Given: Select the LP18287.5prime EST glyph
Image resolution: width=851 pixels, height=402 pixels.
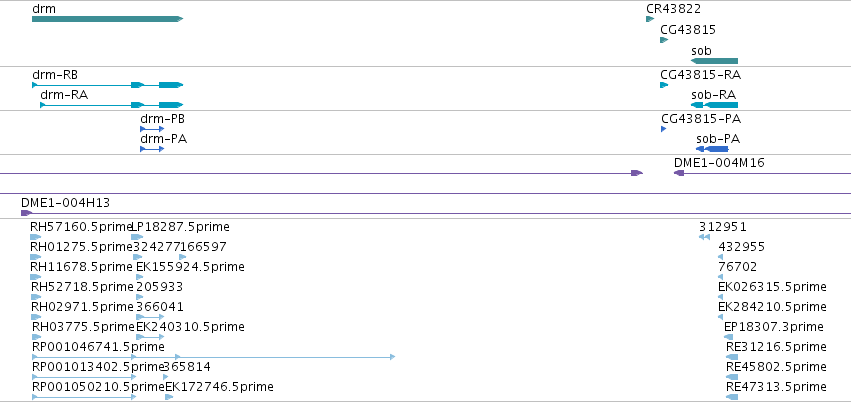Looking at the screenshot, I should pyautogui.click(x=137, y=237).
